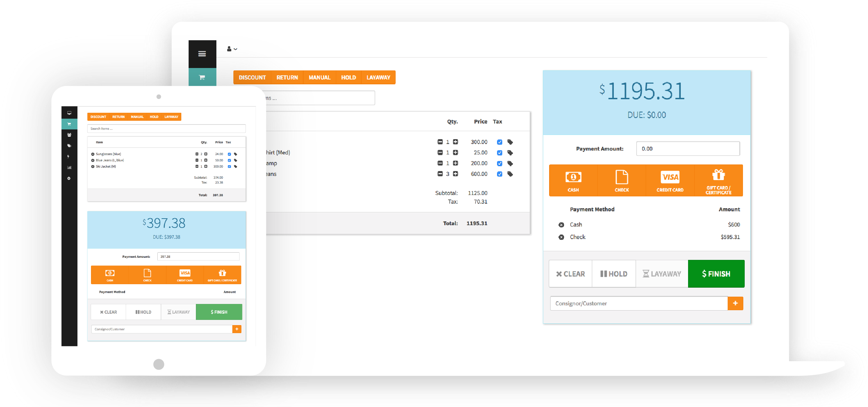Viewport: 868px width, 407px height.
Task: Uncheck Tax for Sunglasses (blue)
Action: click(x=229, y=154)
